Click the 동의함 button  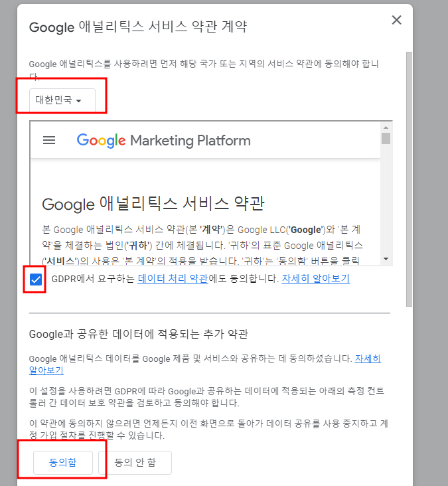point(63,463)
